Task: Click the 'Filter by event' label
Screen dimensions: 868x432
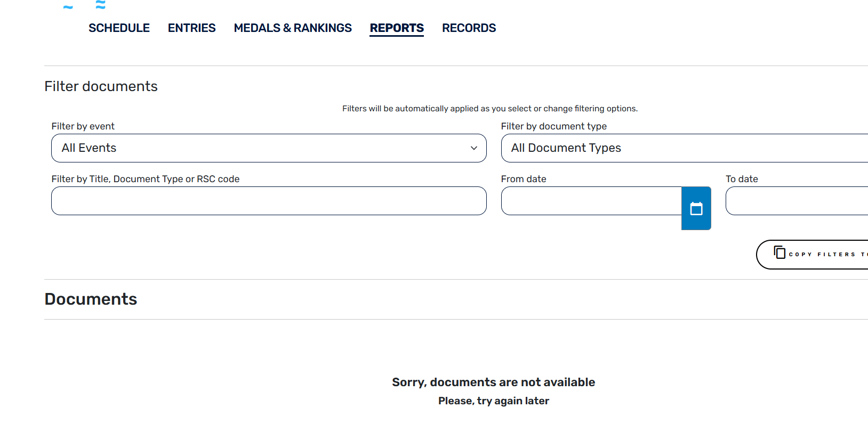Action: coord(83,126)
